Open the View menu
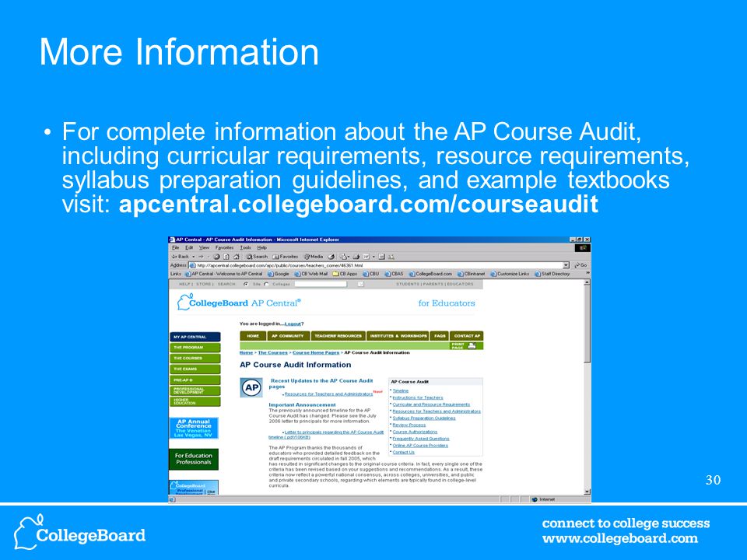747x560 pixels. (x=205, y=247)
